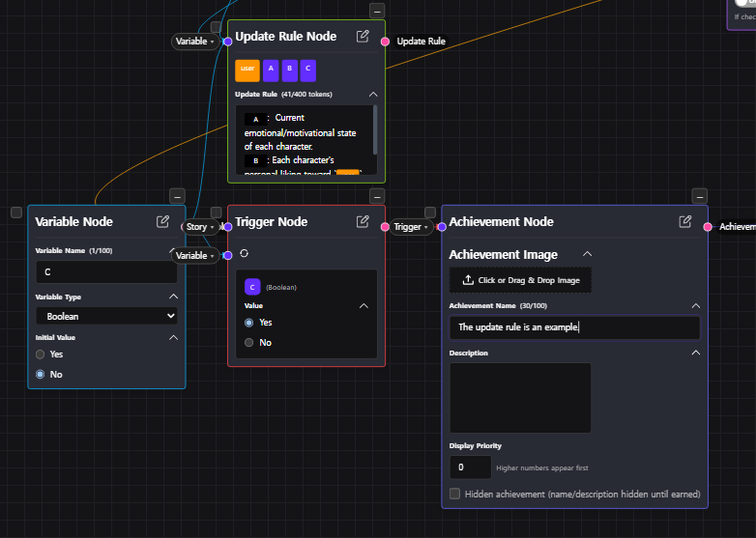Click the Update Rule output label
756x538 pixels.
[x=421, y=42]
